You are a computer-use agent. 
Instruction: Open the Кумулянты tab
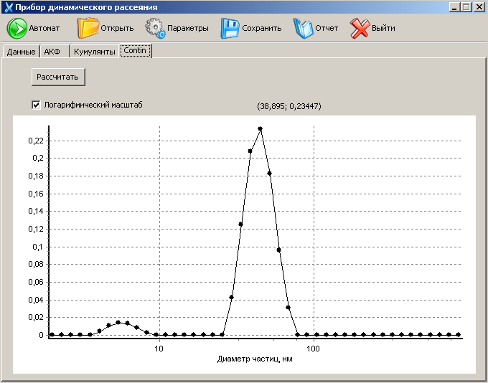pyautogui.click(x=94, y=52)
